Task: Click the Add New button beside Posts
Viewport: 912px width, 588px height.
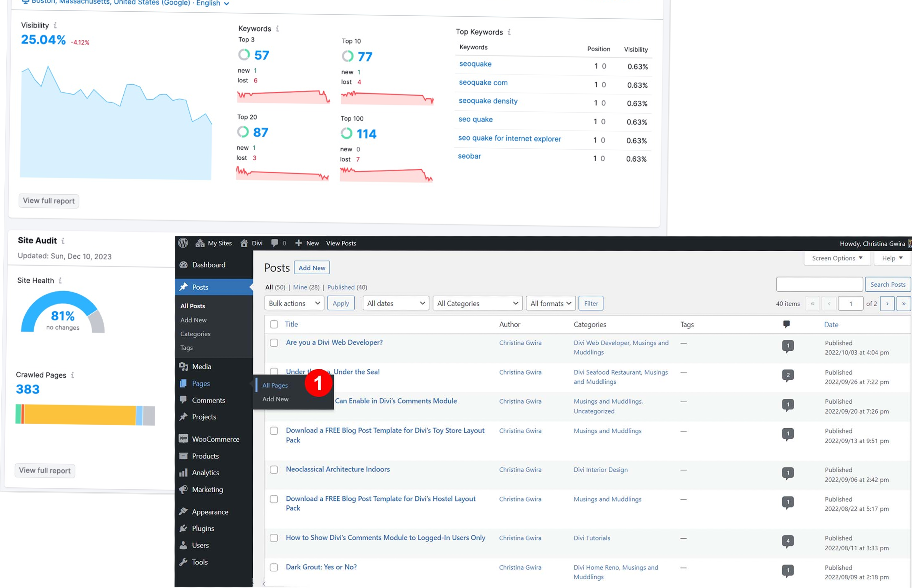Action: point(312,268)
